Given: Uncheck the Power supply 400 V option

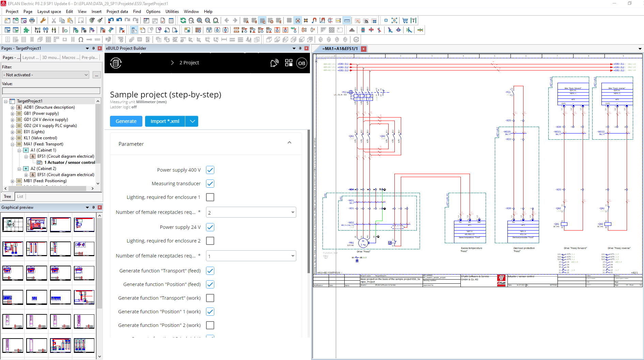Looking at the screenshot, I should click(210, 170).
